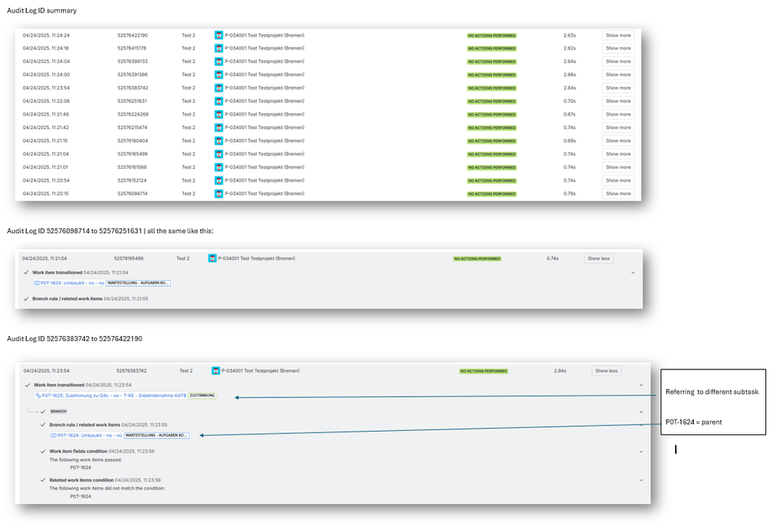The image size is (777, 532).
Task: Open POT-1625 Zustimmung zu Q4c link
Action: [114, 396]
